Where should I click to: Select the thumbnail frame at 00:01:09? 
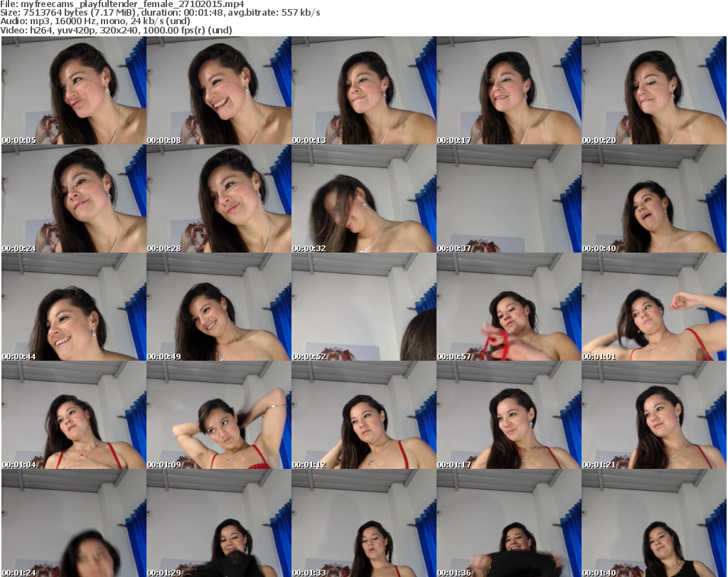click(219, 415)
